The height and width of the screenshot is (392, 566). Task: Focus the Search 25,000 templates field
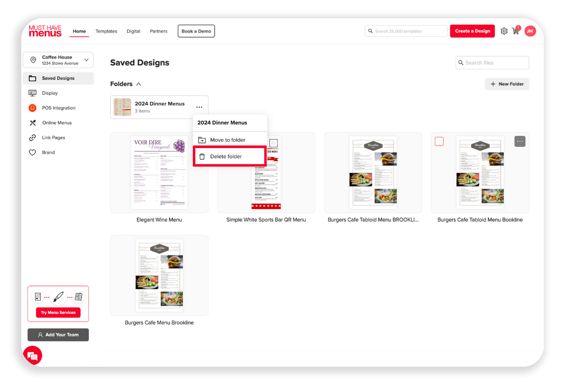click(406, 31)
